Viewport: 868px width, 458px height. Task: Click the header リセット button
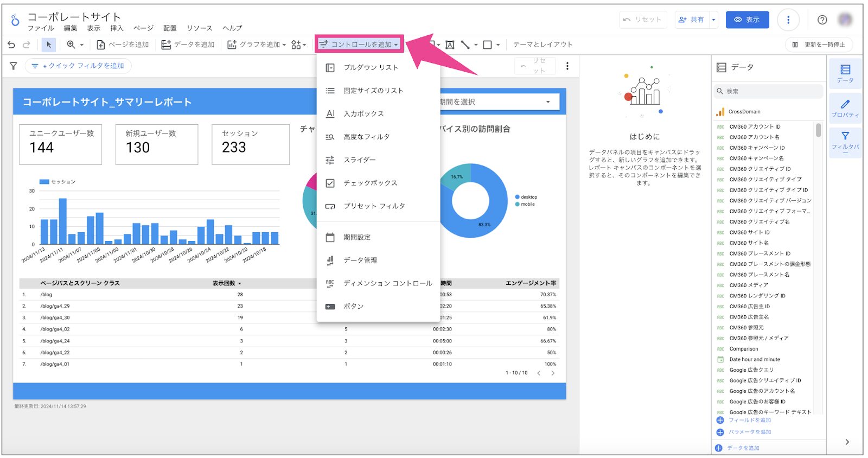(642, 20)
